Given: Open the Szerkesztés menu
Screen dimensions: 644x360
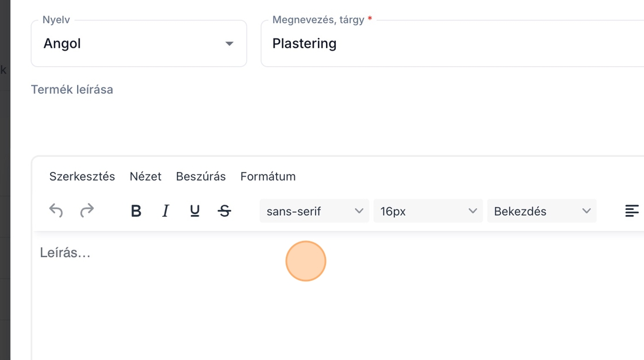Looking at the screenshot, I should pyautogui.click(x=82, y=177).
